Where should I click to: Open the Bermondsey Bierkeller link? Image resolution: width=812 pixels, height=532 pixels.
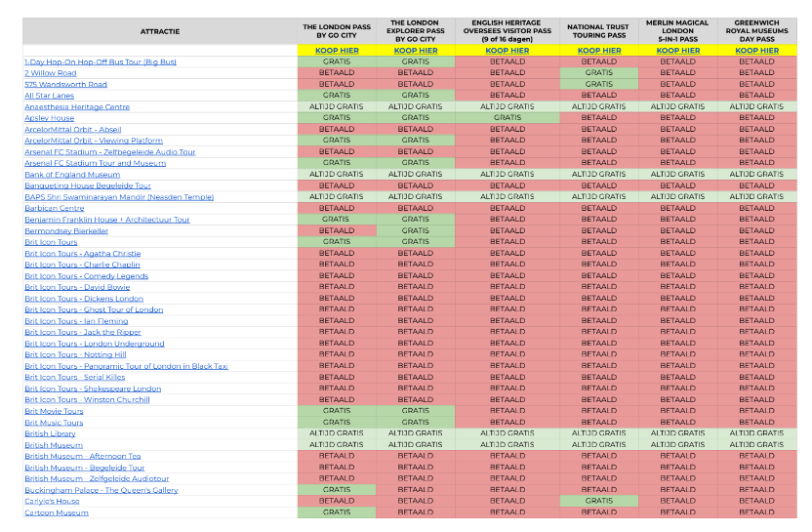click(66, 231)
